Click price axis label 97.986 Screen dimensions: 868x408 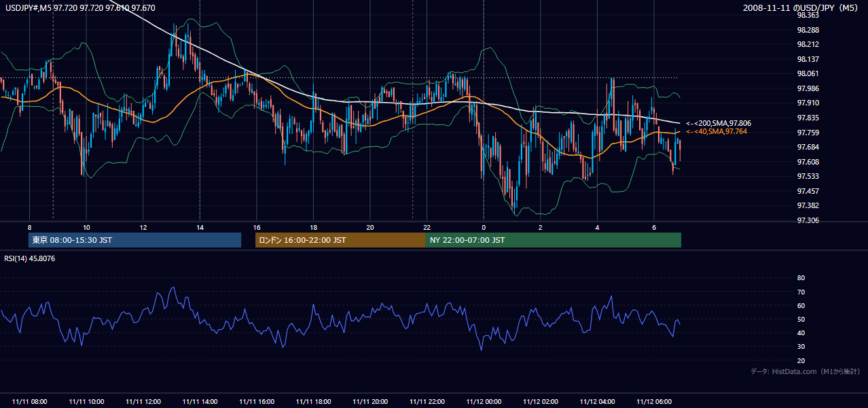808,88
